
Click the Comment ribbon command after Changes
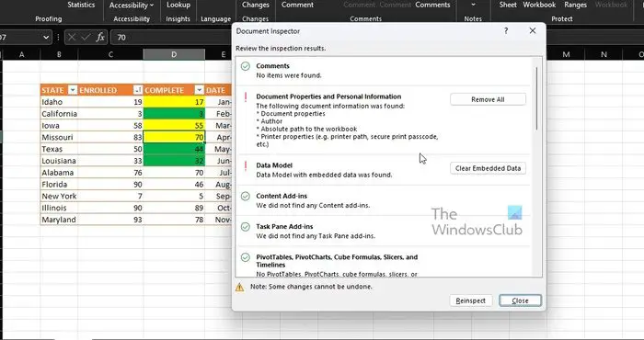click(297, 5)
